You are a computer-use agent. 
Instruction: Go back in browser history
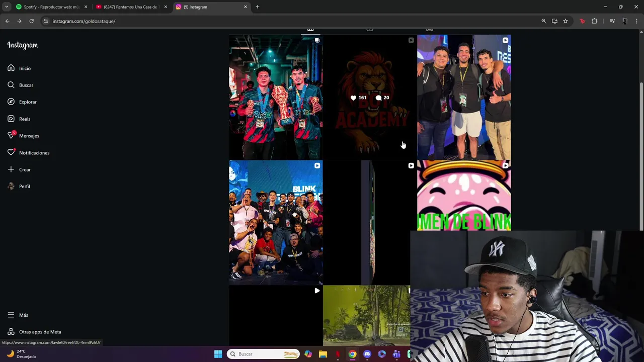(x=7, y=21)
